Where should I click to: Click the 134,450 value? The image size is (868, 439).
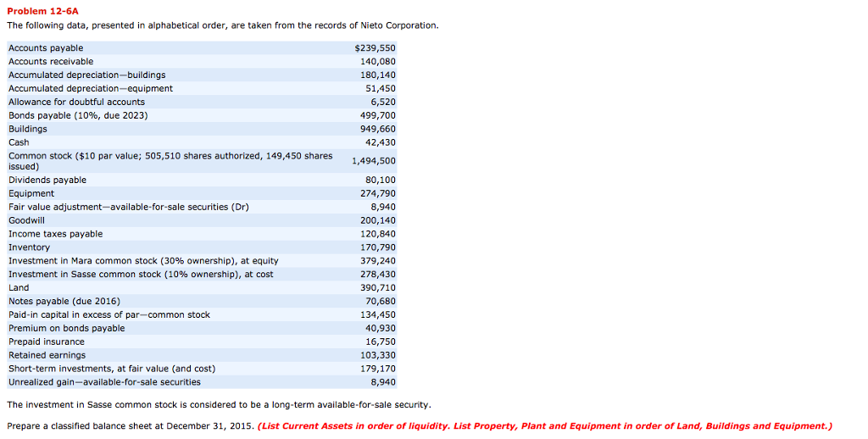378,315
